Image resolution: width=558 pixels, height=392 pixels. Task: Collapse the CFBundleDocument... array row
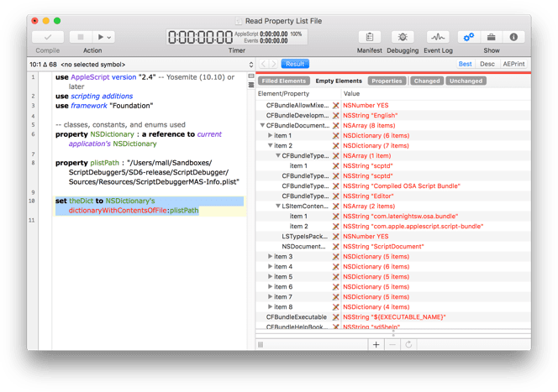click(x=262, y=125)
